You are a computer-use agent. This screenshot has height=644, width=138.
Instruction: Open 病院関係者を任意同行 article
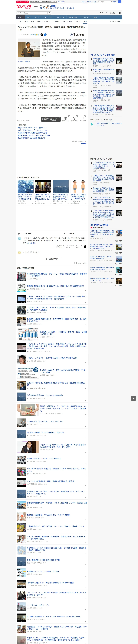click(x=45, y=395)
